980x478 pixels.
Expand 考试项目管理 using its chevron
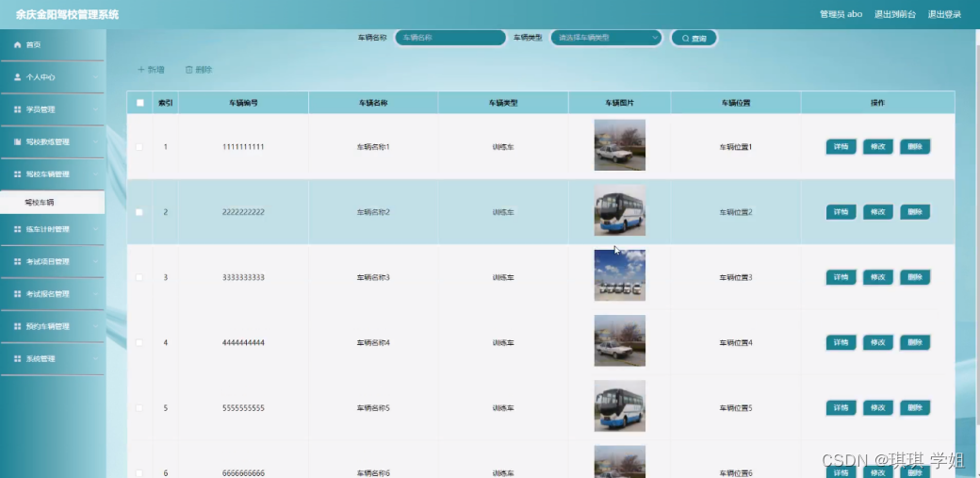coord(95,261)
